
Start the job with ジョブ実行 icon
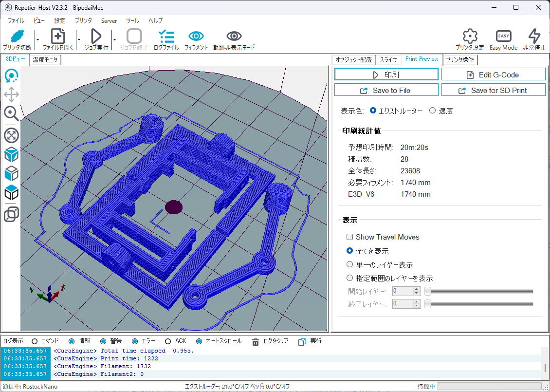[96, 36]
